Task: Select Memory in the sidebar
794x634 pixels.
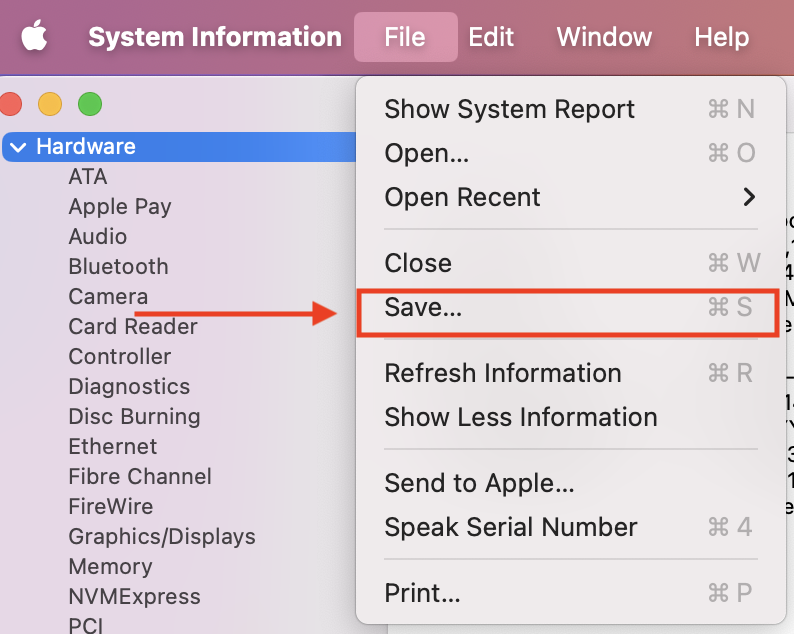Action: [110, 567]
